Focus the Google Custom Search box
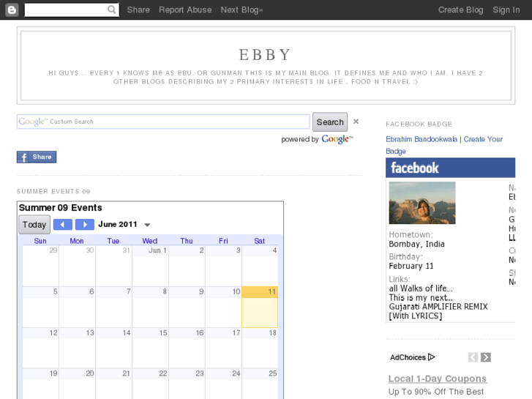Image resolution: width=532 pixels, height=399 pixels. tap(163, 122)
